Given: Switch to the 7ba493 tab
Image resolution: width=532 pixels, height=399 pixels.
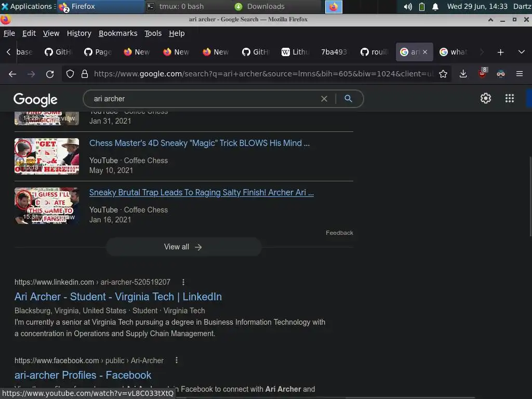Looking at the screenshot, I should coord(334,52).
